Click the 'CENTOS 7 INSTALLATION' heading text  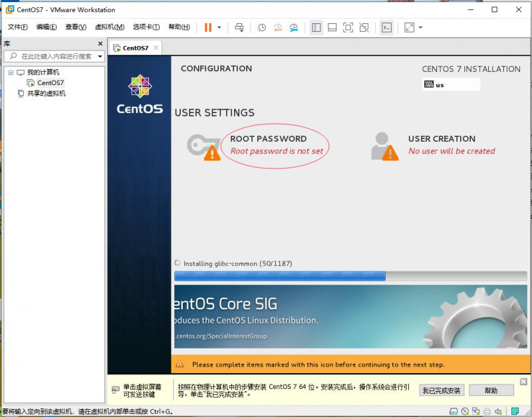471,69
